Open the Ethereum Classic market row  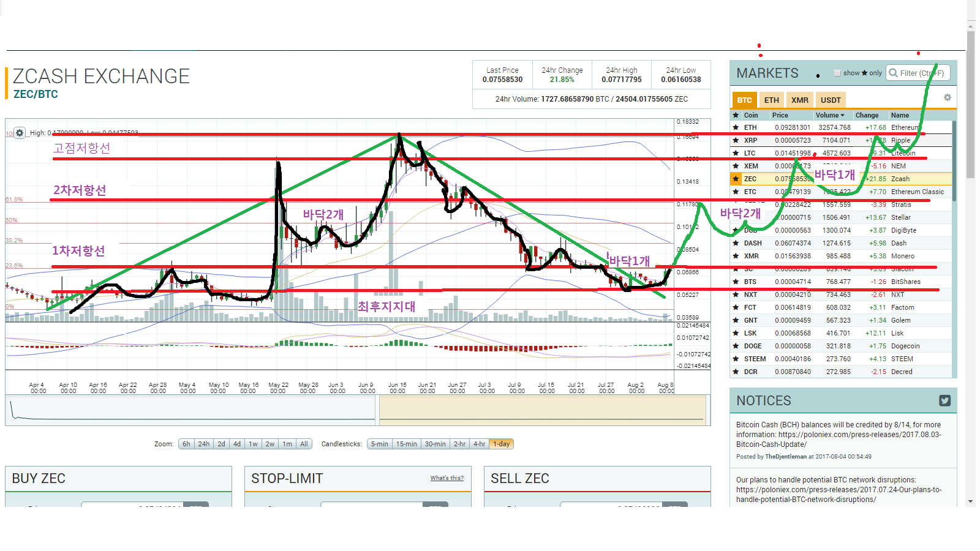[x=841, y=192]
